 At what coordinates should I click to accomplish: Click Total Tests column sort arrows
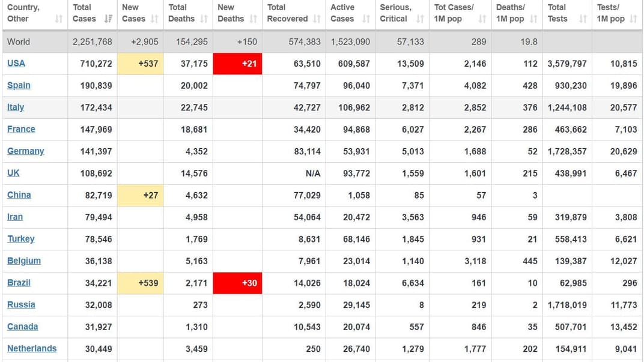tap(583, 19)
